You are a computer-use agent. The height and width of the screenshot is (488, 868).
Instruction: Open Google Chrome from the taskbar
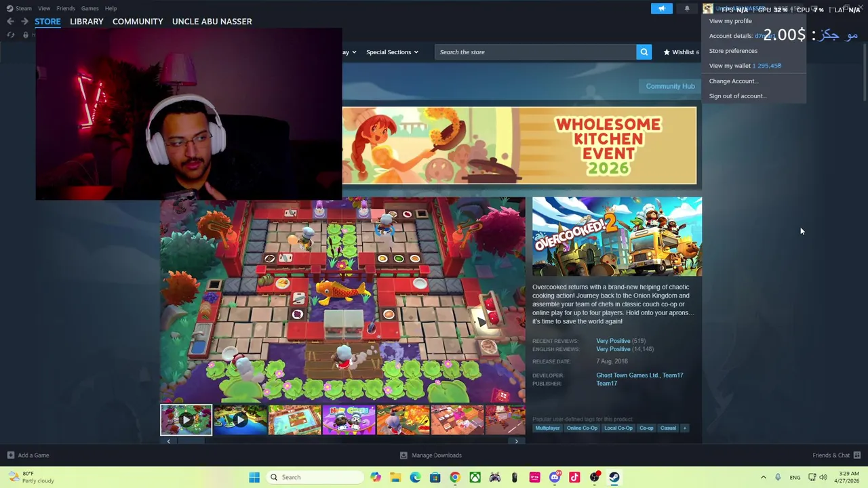pyautogui.click(x=455, y=477)
